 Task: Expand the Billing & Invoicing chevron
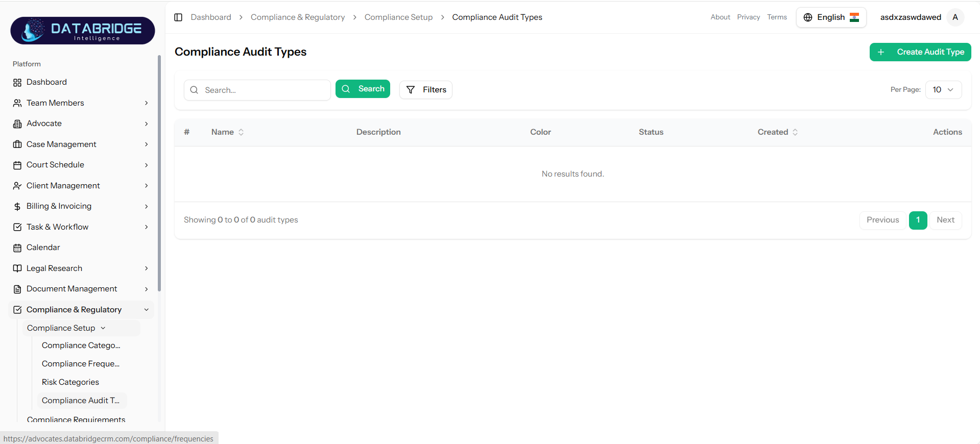click(147, 207)
